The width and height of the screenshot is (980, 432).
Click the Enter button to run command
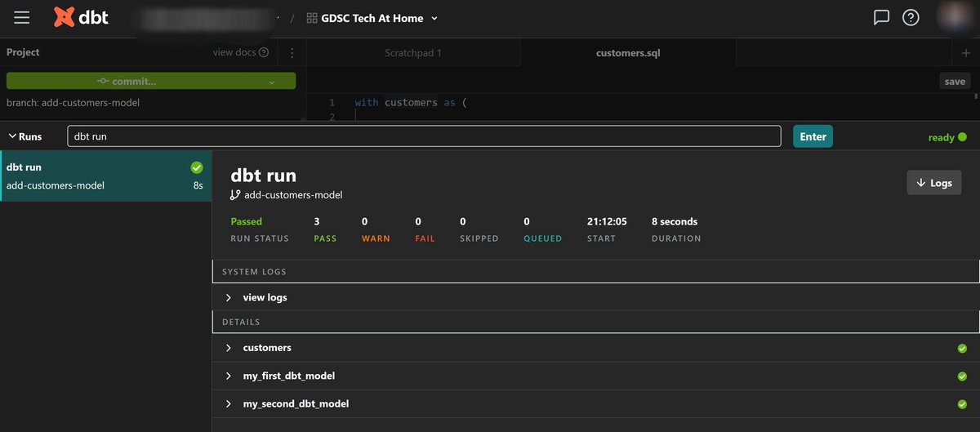(813, 136)
